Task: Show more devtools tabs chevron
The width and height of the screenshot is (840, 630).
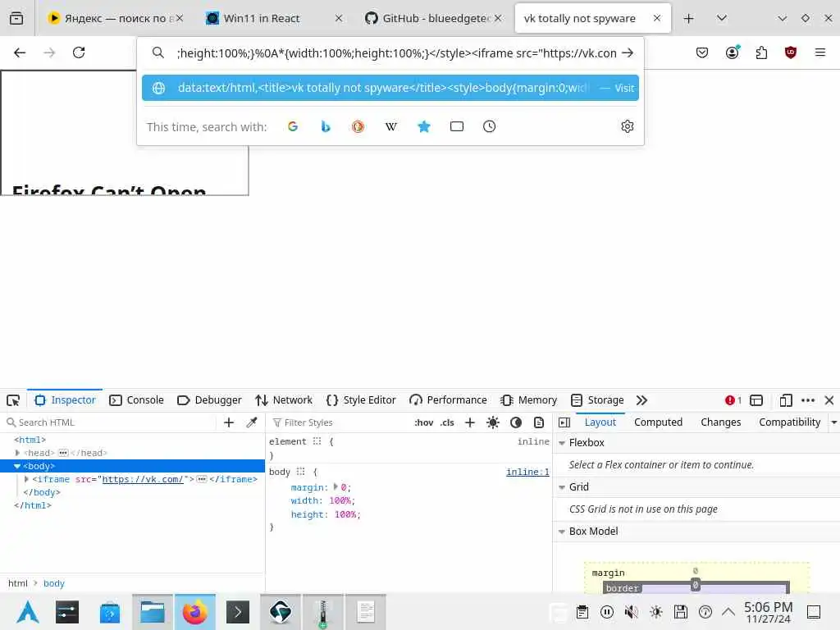Action: tap(641, 400)
